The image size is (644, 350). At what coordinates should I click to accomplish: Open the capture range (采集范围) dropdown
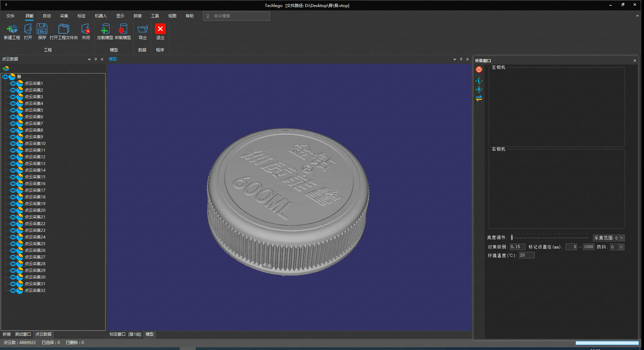coord(621,238)
